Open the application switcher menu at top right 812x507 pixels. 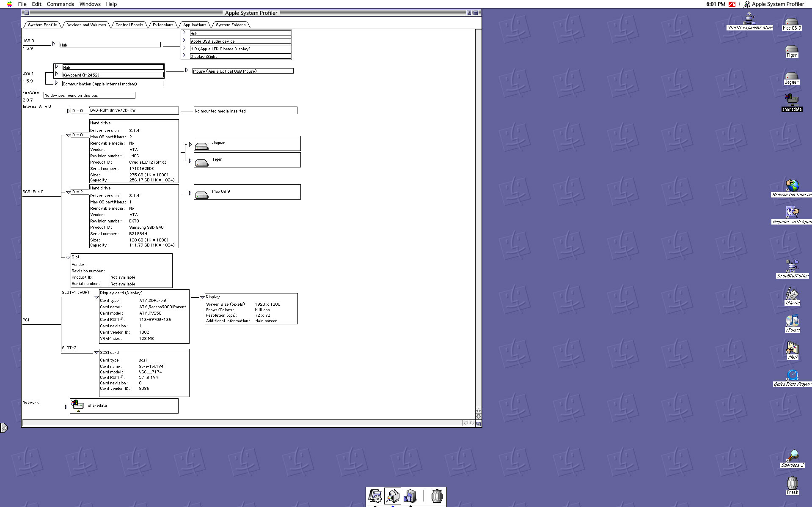(x=774, y=4)
